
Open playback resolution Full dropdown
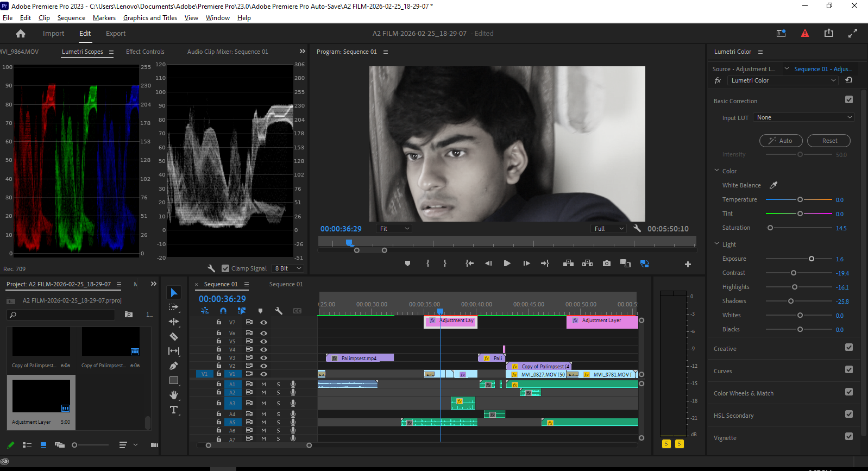[608, 229]
